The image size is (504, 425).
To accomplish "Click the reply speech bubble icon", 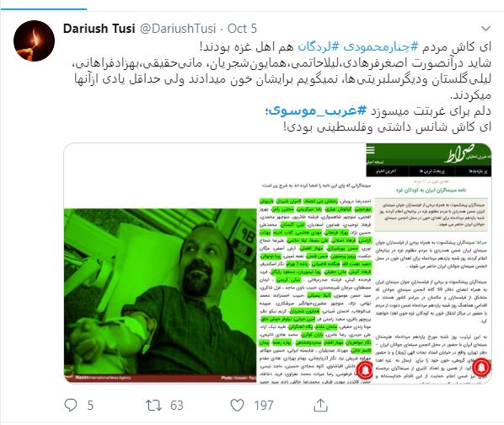I will tap(71, 405).
